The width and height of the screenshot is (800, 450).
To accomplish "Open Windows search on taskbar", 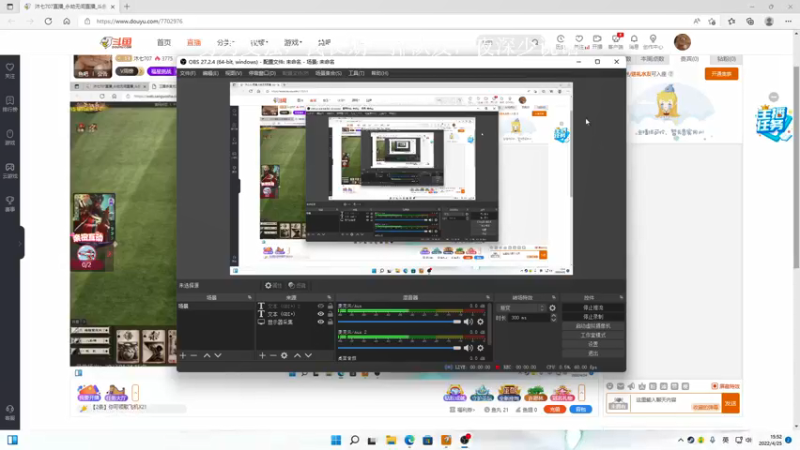I will point(354,440).
